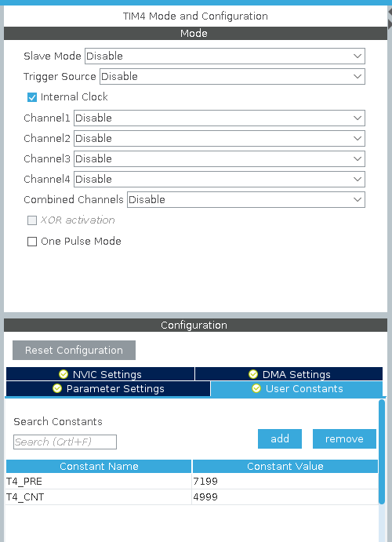The height and width of the screenshot is (542, 392).
Task: Enable One Pulse Mode checkbox
Action: click(32, 242)
